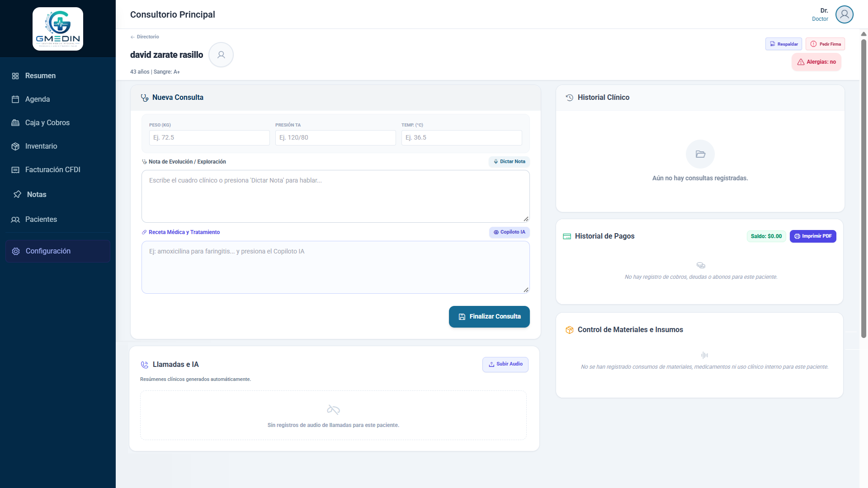Focus the Presión TA input field
Image resolution: width=868 pixels, height=488 pixels.
tap(335, 138)
